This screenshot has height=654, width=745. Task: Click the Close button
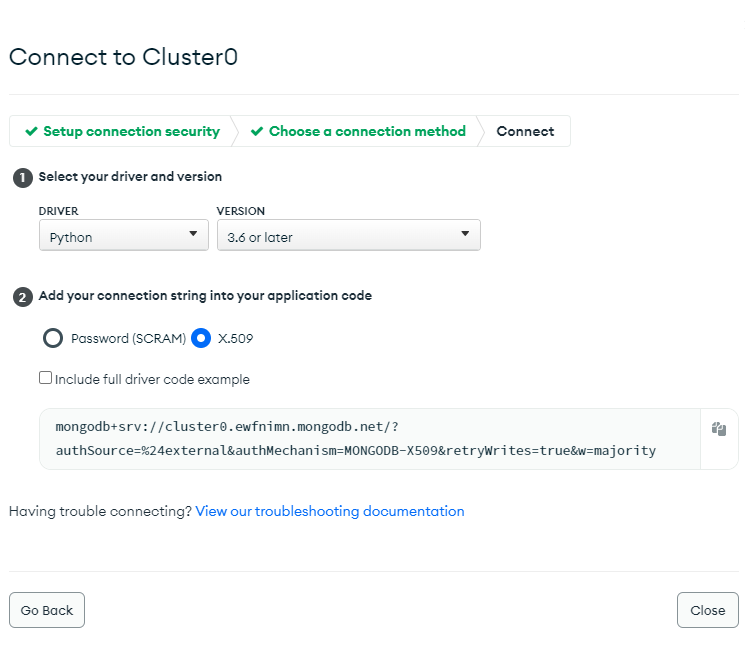(x=707, y=610)
